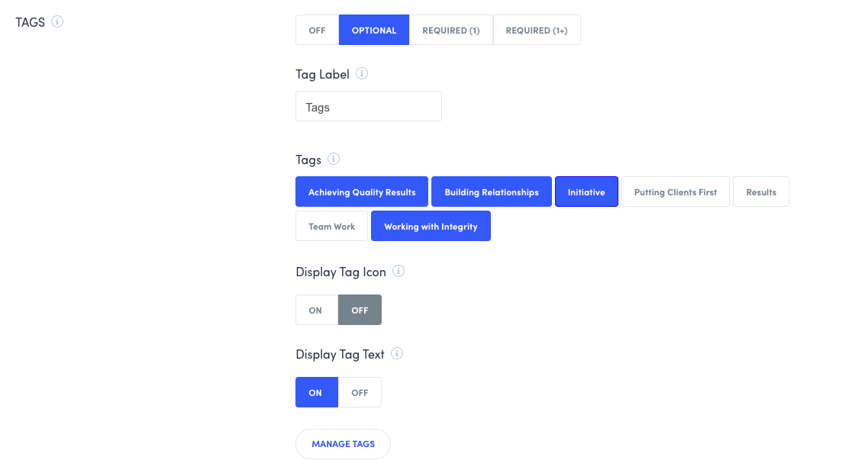Click info icon beside Tag Label

coord(363,74)
